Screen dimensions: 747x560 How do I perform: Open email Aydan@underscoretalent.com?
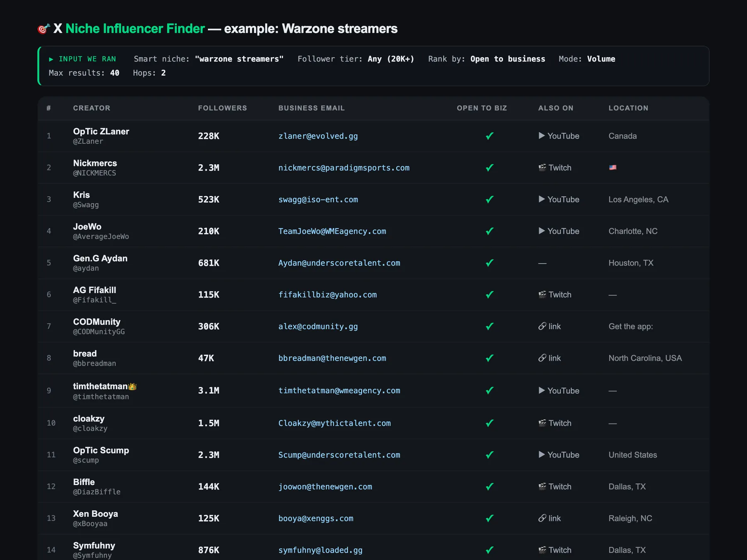pyautogui.click(x=339, y=263)
